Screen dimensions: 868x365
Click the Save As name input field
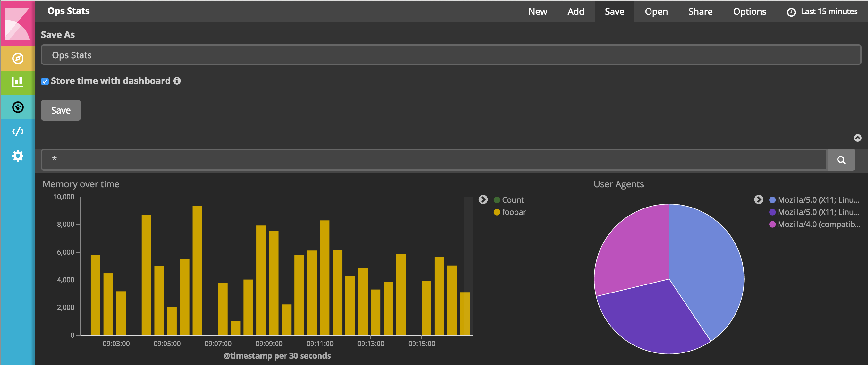tap(451, 55)
